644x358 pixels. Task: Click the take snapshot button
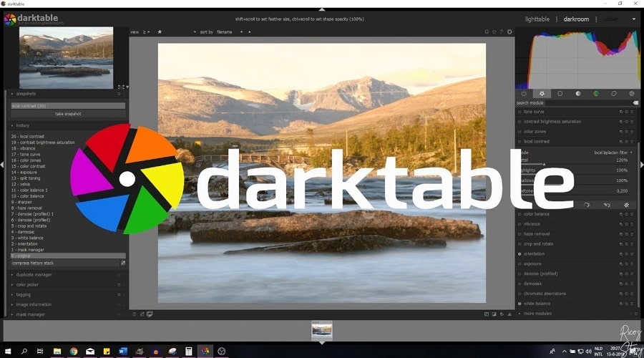[x=68, y=114]
